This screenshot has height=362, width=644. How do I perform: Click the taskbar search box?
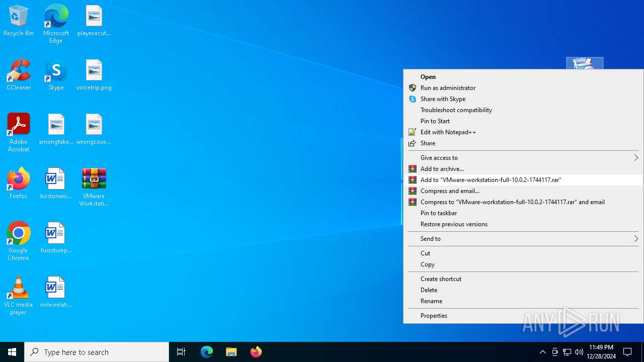tap(97, 352)
